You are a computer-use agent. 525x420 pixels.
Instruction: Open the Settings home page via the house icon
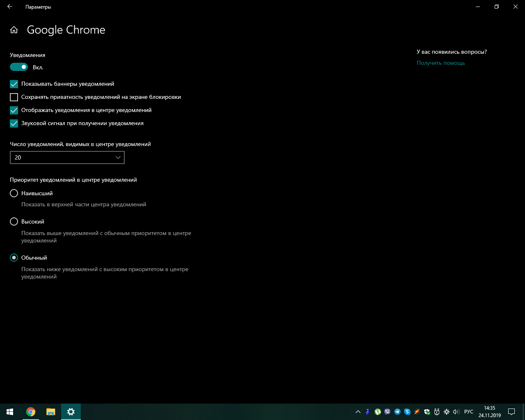[14, 30]
